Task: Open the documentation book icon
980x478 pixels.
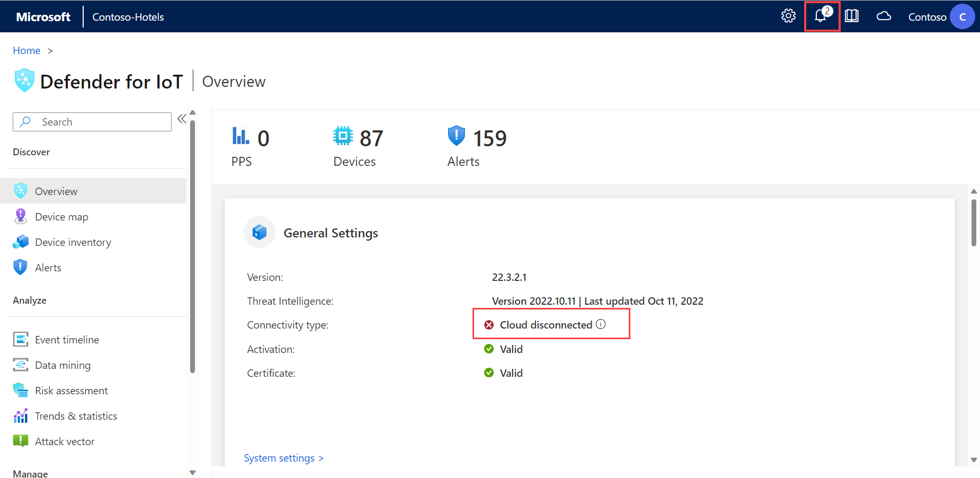Action: pos(852,16)
